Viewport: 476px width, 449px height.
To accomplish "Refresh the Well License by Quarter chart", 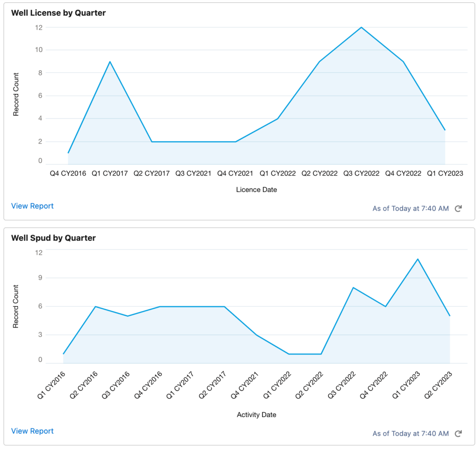I will click(x=458, y=209).
